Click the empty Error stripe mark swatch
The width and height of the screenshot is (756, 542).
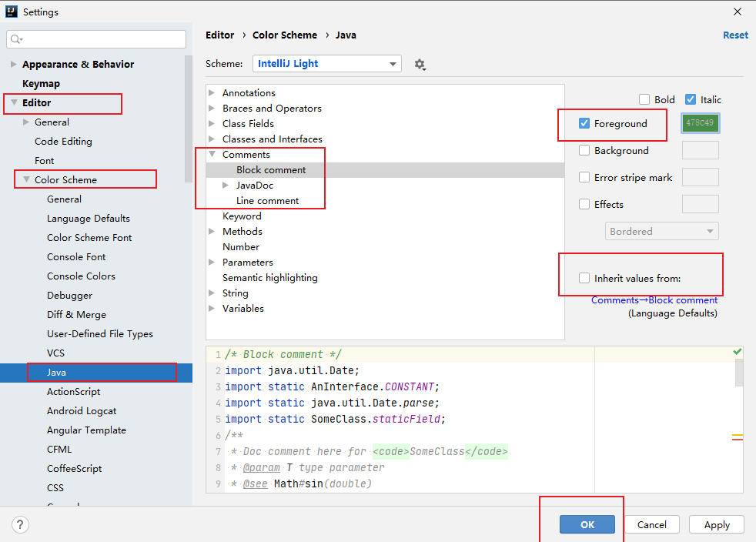tap(700, 177)
